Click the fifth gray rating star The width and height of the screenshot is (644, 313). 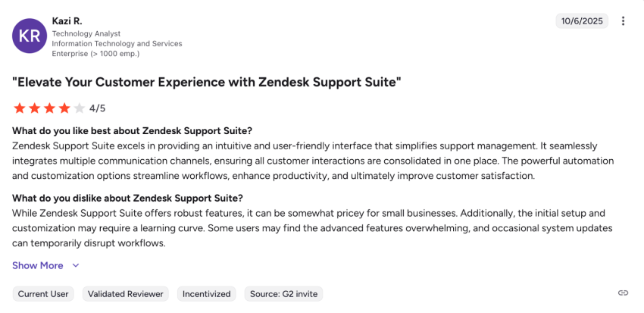pos(80,108)
